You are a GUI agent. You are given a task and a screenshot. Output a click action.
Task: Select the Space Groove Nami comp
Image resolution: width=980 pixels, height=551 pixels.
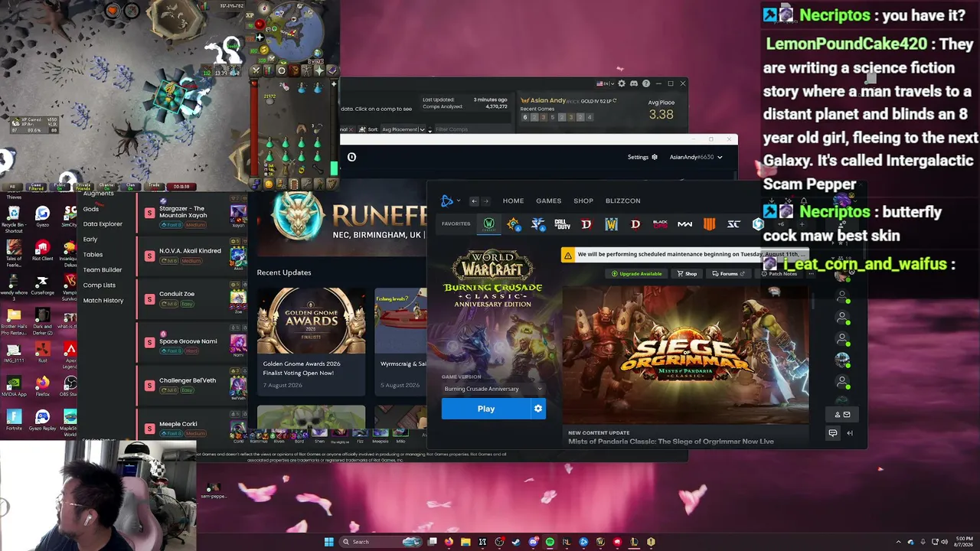click(x=193, y=341)
